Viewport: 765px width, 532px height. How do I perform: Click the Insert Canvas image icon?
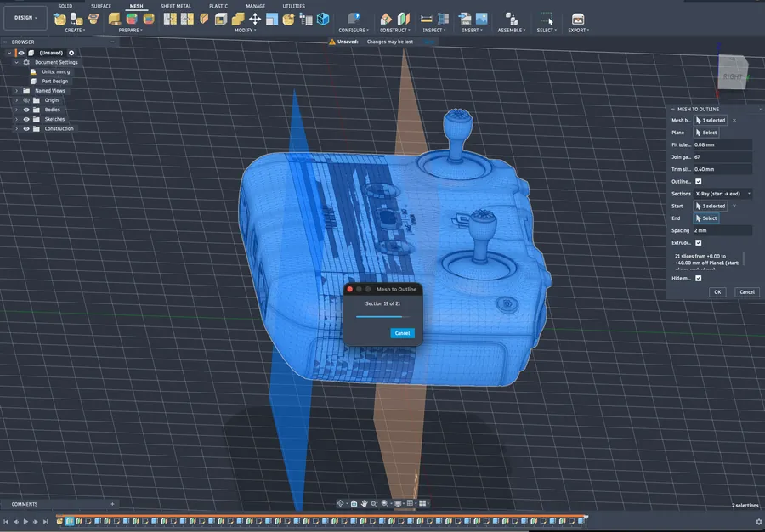pos(482,19)
